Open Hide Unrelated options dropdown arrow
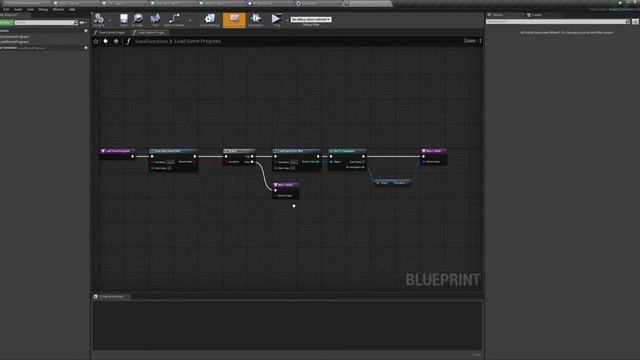 190,20
